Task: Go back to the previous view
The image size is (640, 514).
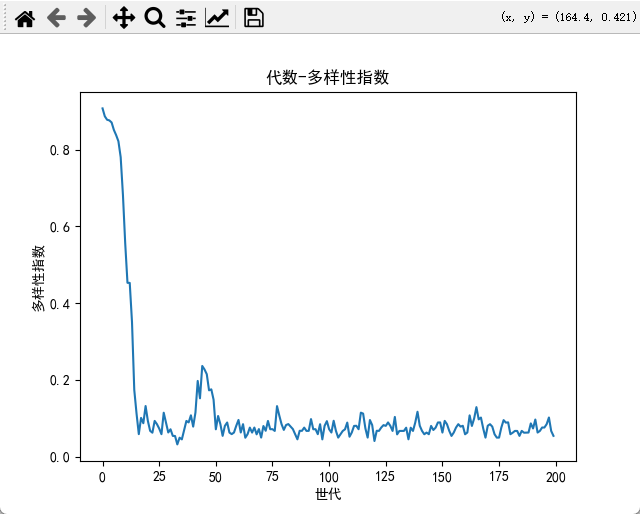Action: click(56, 17)
